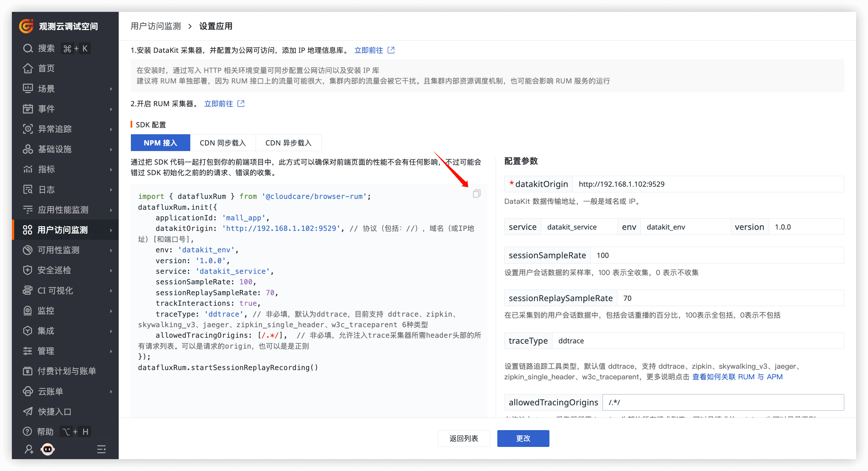Select the 安全巡检 security check icon

(28, 270)
